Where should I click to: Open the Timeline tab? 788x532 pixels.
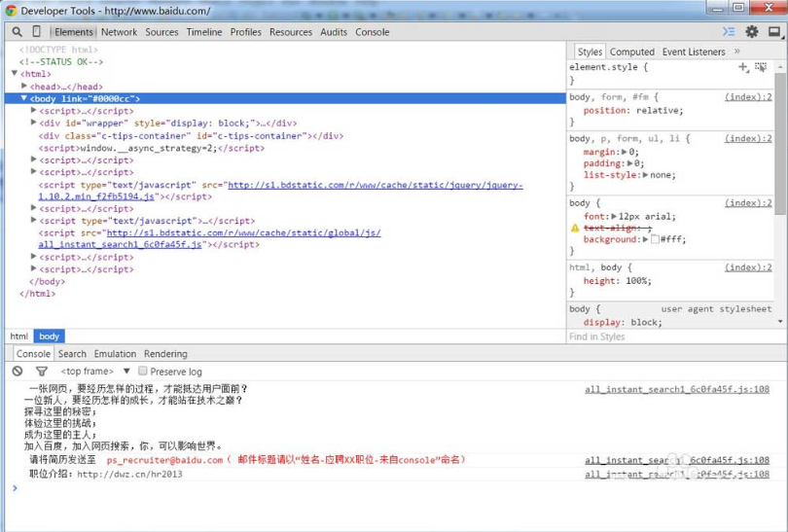pos(204,32)
